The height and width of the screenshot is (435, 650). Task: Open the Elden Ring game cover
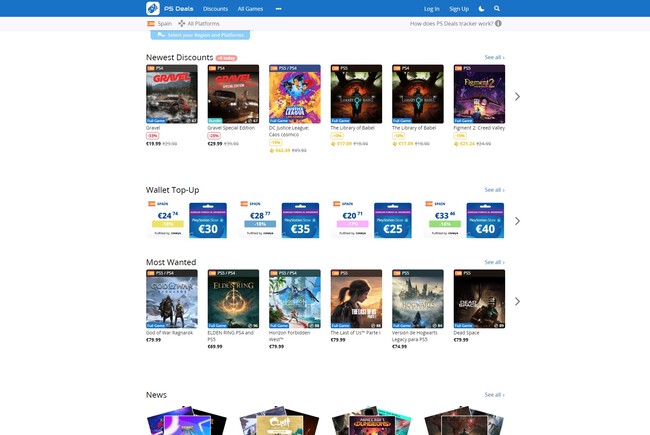tap(233, 299)
